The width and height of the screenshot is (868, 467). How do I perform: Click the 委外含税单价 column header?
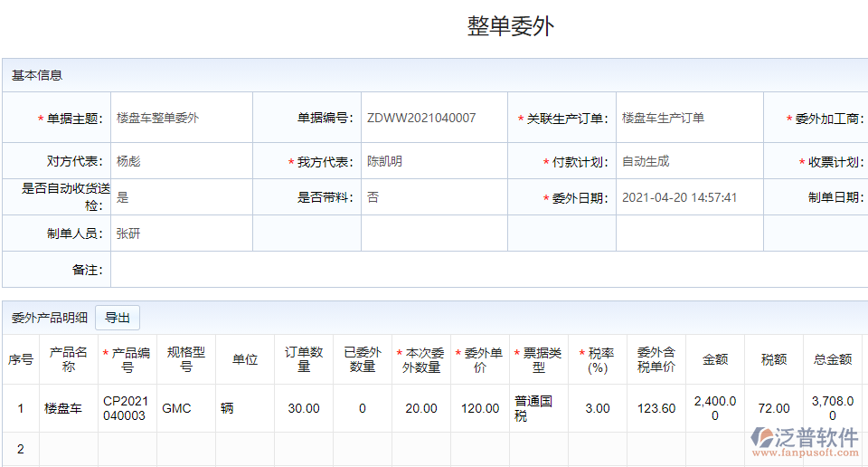tap(656, 359)
